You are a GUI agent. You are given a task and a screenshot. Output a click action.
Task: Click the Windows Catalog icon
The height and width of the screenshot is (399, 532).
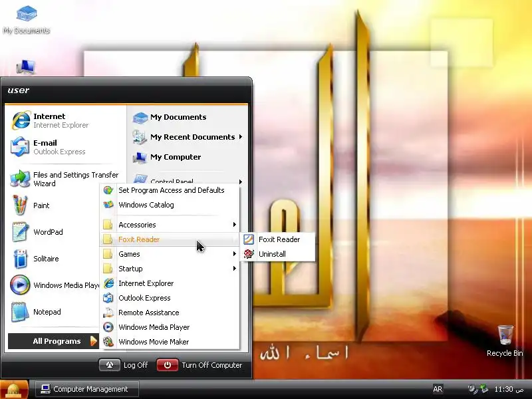pyautogui.click(x=108, y=205)
